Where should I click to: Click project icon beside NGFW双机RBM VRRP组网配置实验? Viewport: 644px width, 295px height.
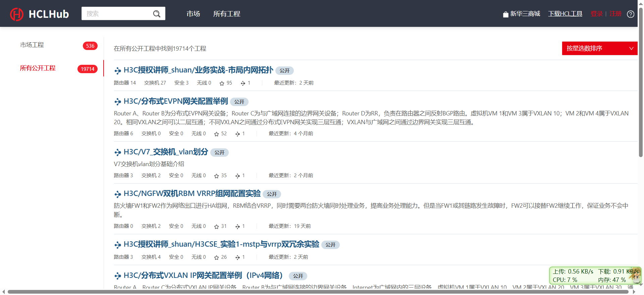(x=118, y=194)
